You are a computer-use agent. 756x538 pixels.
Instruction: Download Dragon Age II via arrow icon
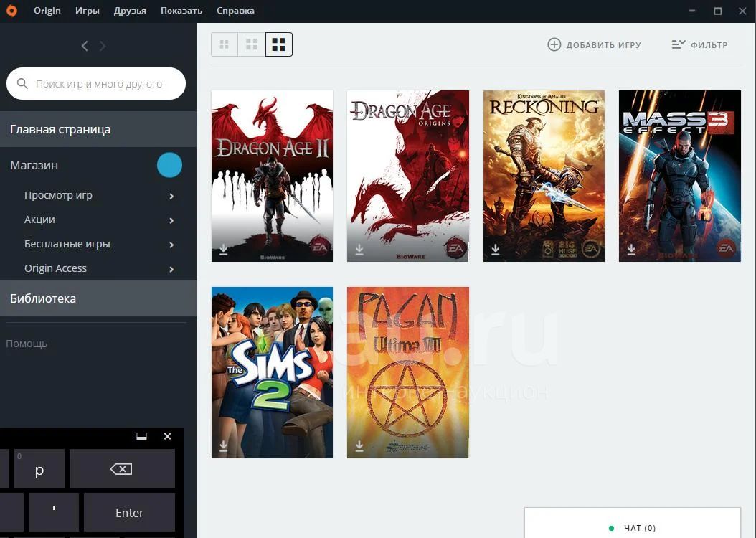point(223,249)
